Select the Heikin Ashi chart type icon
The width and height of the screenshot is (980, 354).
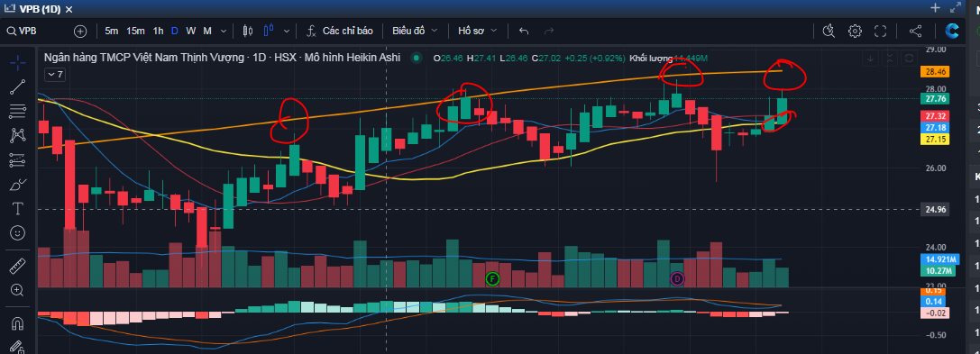270,31
